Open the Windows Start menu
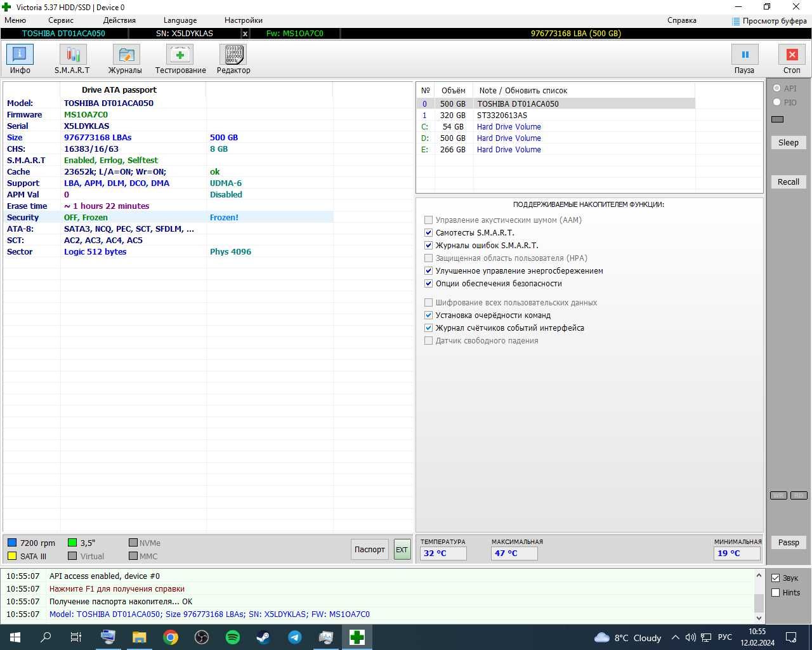Viewport: 812px width, 650px height. coord(15,637)
